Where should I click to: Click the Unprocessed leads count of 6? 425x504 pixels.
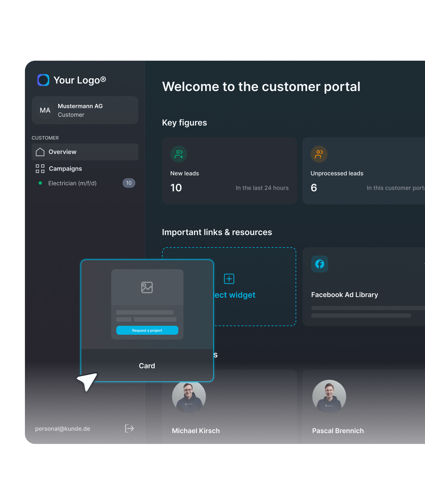pyautogui.click(x=314, y=187)
